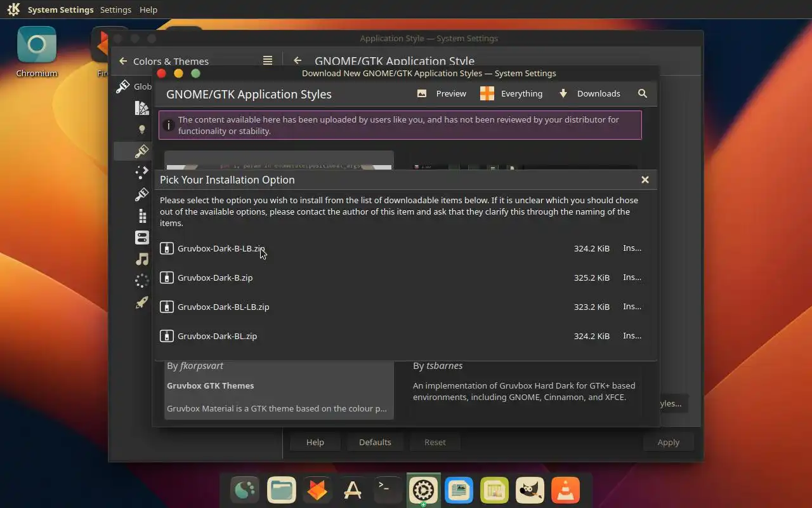The image size is (812, 508).
Task: Launch GIMP from the dock
Action: point(530,490)
